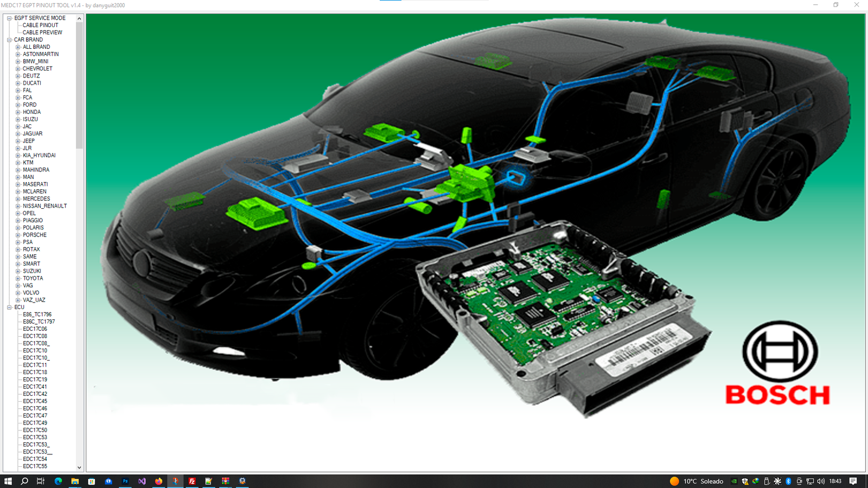Collapse the CAR BRAND section
The height and width of the screenshot is (488, 868).
pyautogui.click(x=9, y=40)
